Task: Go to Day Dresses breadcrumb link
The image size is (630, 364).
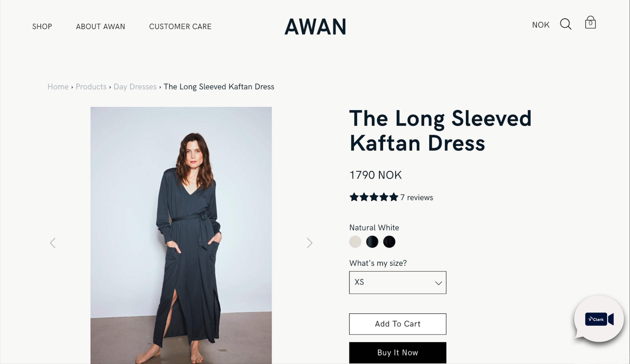Action: click(135, 87)
